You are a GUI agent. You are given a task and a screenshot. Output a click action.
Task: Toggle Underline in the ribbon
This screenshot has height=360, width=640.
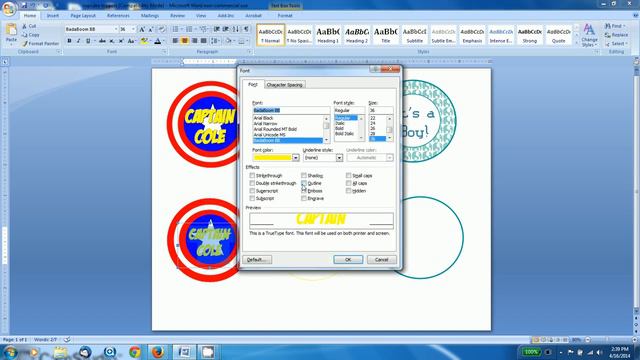[x=88, y=41]
